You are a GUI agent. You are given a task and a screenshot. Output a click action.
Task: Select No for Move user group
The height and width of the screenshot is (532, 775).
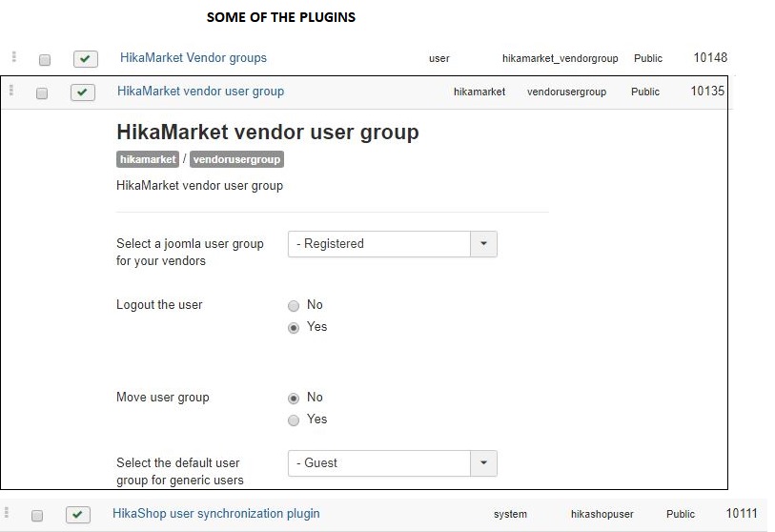click(294, 399)
